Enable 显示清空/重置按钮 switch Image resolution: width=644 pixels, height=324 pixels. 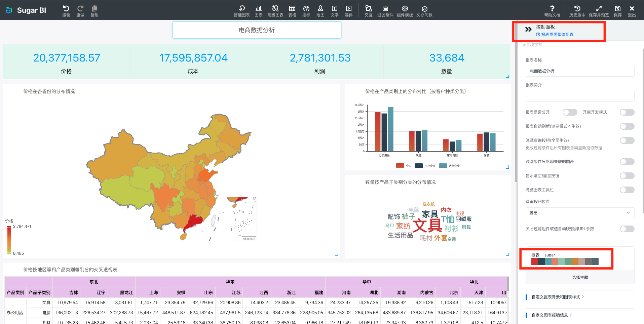[x=627, y=176]
